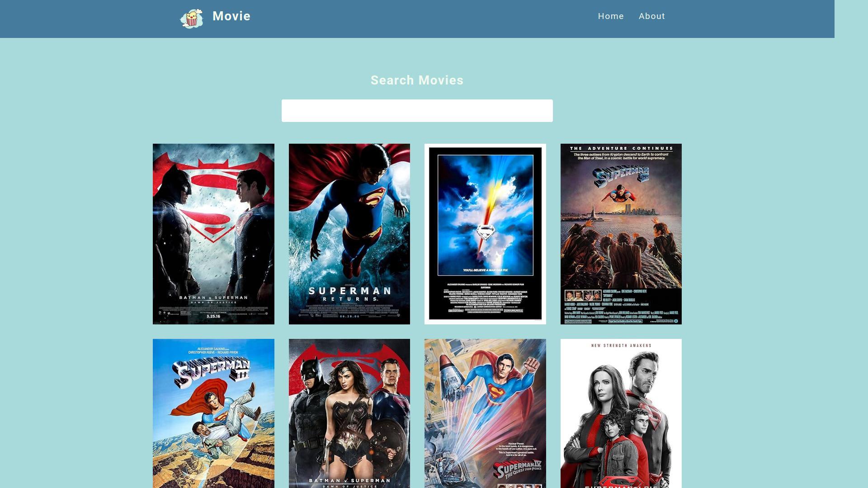
Task: Click the popcorn logo icon
Action: pyautogui.click(x=192, y=19)
